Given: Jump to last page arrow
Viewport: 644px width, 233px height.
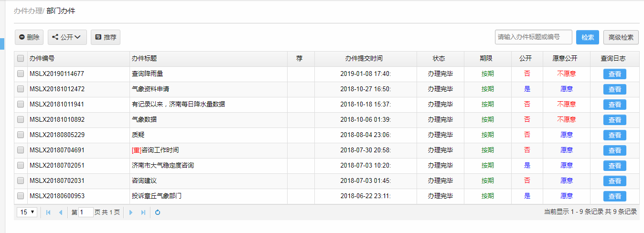Looking at the screenshot, I should [143, 212].
